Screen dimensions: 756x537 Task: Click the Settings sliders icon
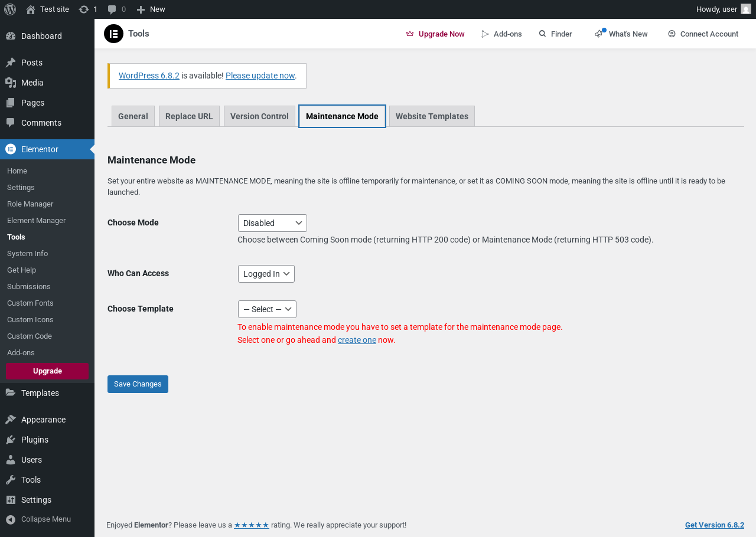pyautogui.click(x=11, y=500)
